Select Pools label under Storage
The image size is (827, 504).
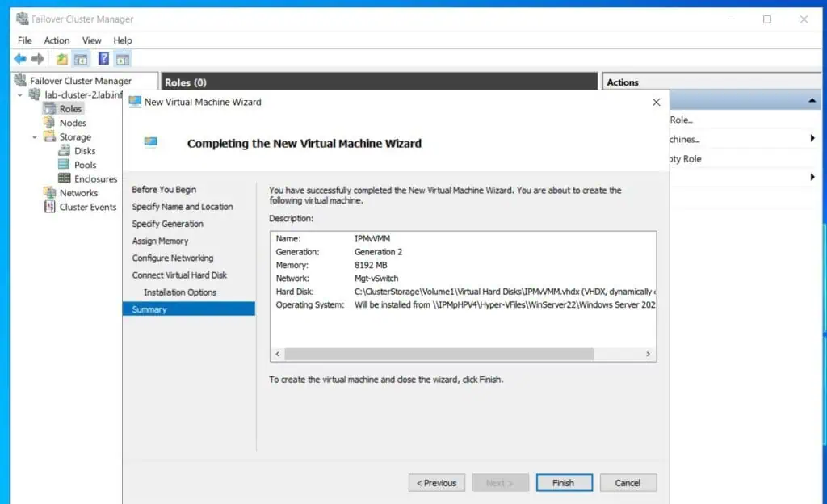86,165
